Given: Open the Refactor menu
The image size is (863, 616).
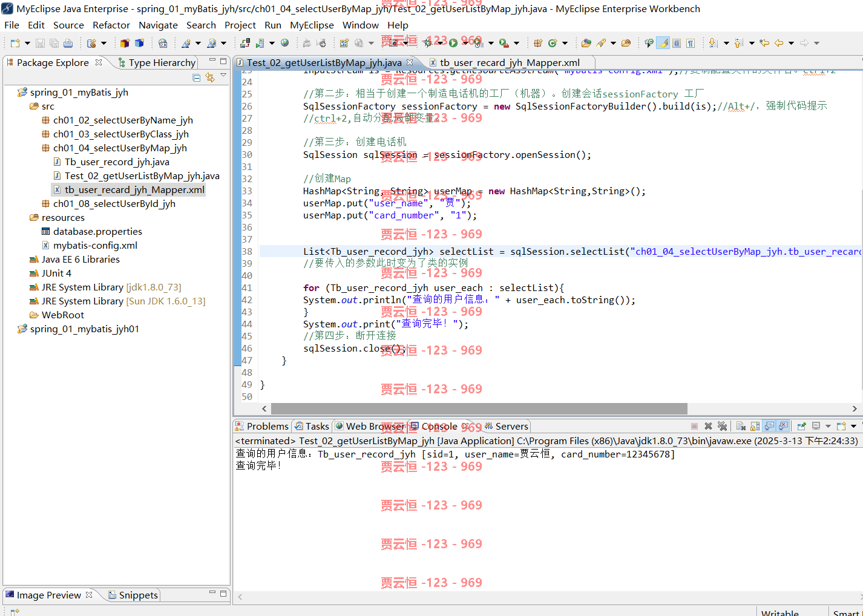Looking at the screenshot, I should [x=111, y=25].
